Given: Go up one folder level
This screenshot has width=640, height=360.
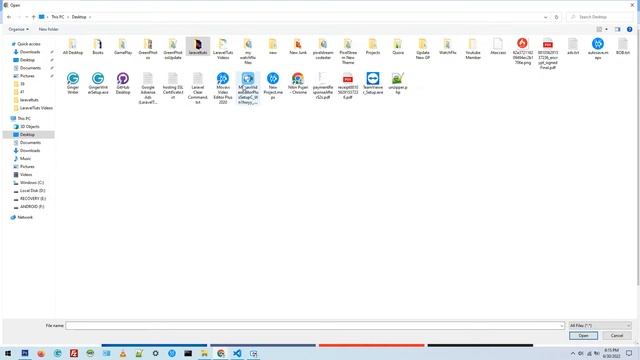Looking at the screenshot, I should tap(33, 17).
